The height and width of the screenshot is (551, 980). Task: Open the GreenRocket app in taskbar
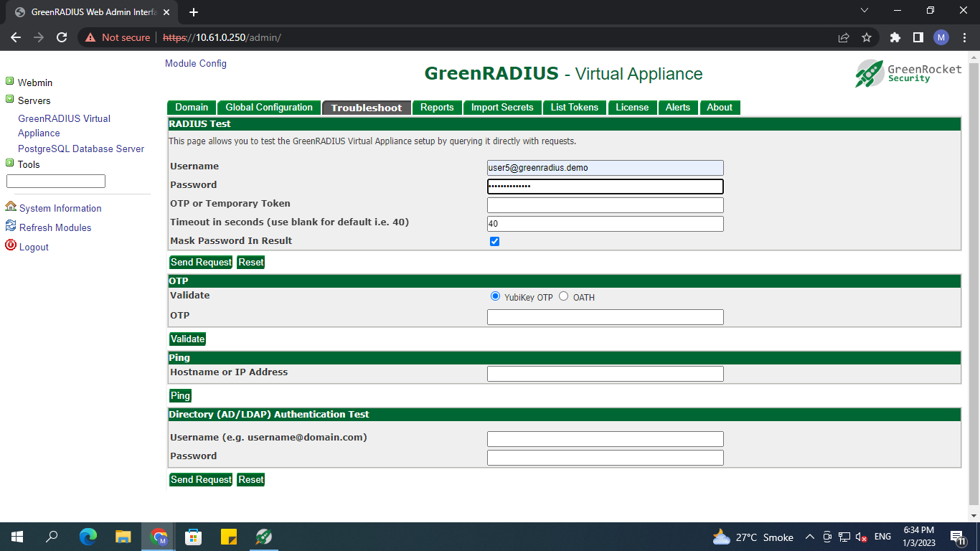[x=264, y=537]
